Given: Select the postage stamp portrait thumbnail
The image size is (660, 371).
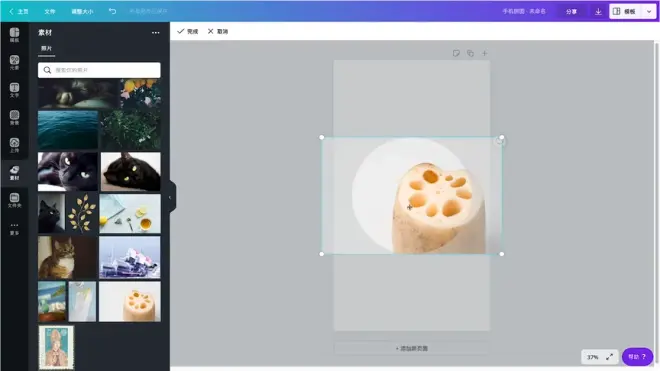Looking at the screenshot, I should tap(56, 347).
